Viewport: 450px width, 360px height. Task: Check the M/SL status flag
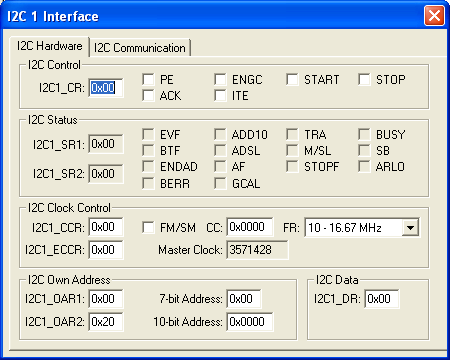click(292, 151)
